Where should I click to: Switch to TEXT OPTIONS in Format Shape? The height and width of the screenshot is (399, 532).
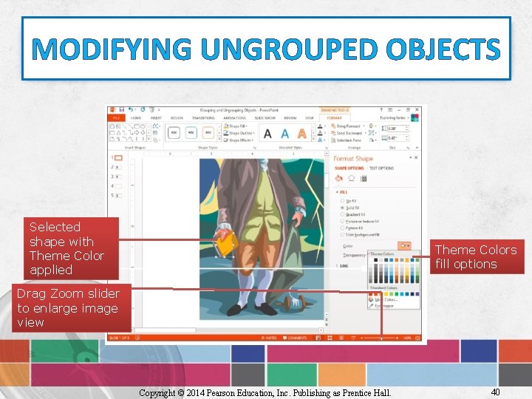point(381,168)
